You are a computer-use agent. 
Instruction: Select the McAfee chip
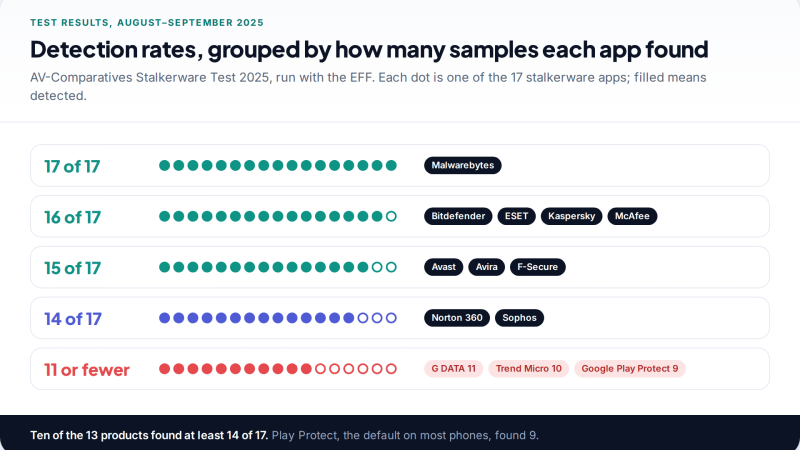pyautogui.click(x=632, y=216)
